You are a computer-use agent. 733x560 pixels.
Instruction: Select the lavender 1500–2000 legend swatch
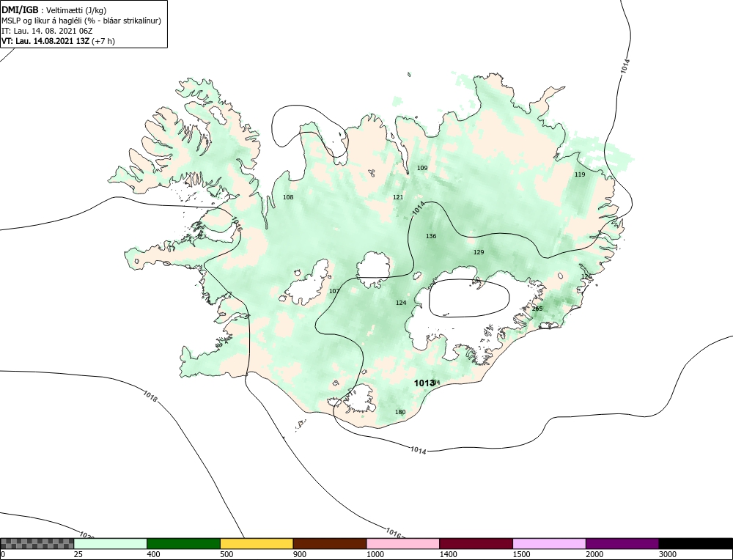point(549,543)
